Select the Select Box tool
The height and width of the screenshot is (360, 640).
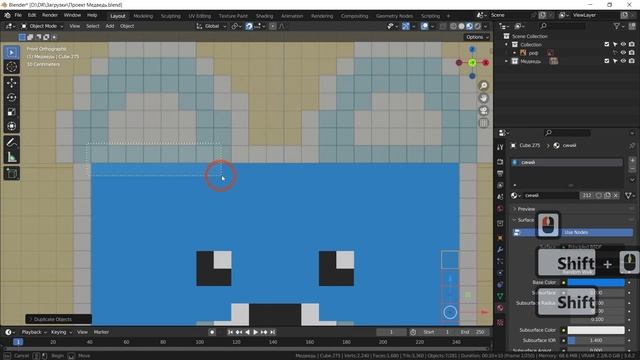pos(11,53)
